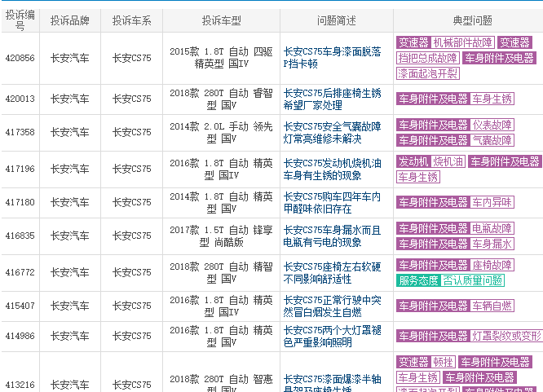Viewport: 543px width, 392px height.
Task: Select model cell 2018款 280T 自动 精智型
Action: [x=221, y=272]
